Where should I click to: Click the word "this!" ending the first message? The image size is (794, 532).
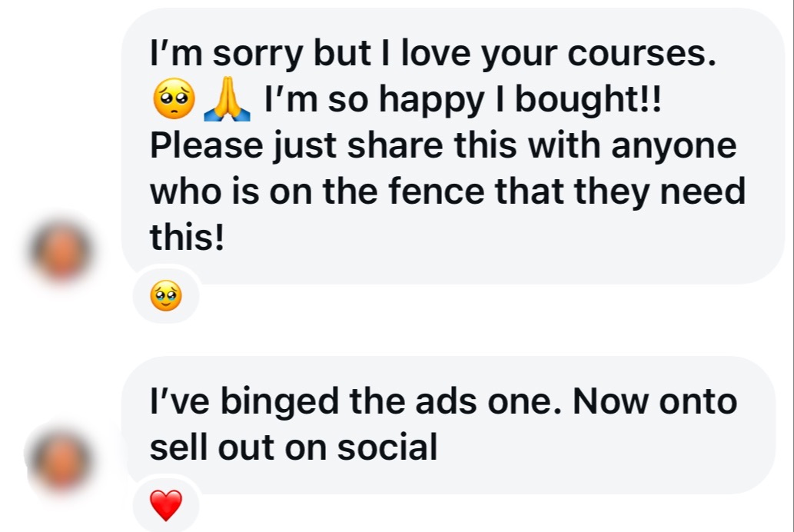pos(188,238)
